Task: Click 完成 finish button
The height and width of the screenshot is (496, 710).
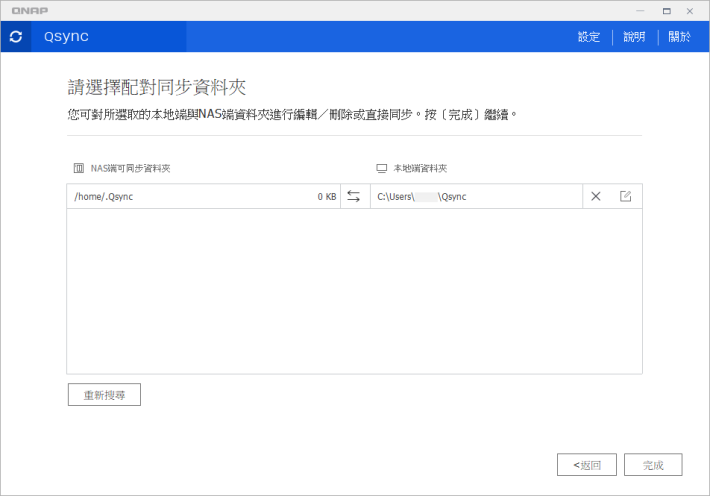Action: click(653, 465)
